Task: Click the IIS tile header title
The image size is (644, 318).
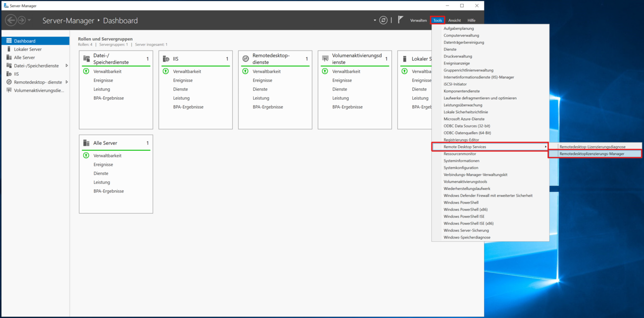Action: pyautogui.click(x=176, y=59)
